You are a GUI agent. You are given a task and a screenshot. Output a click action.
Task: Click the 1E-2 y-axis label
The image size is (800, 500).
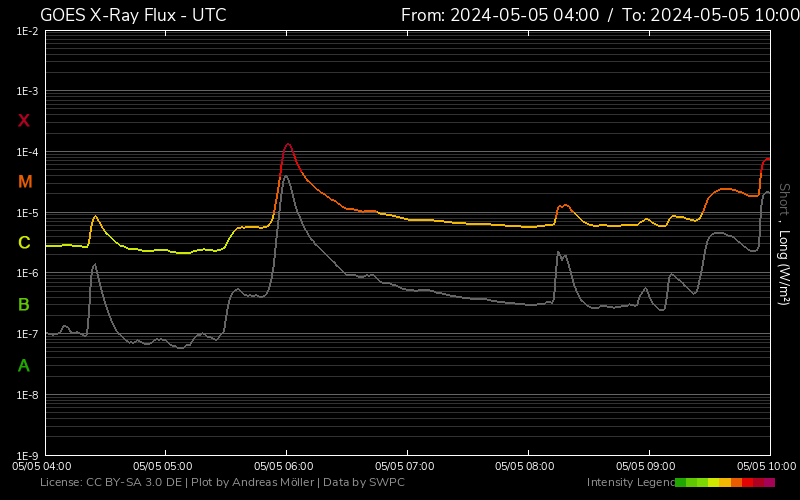[28, 31]
